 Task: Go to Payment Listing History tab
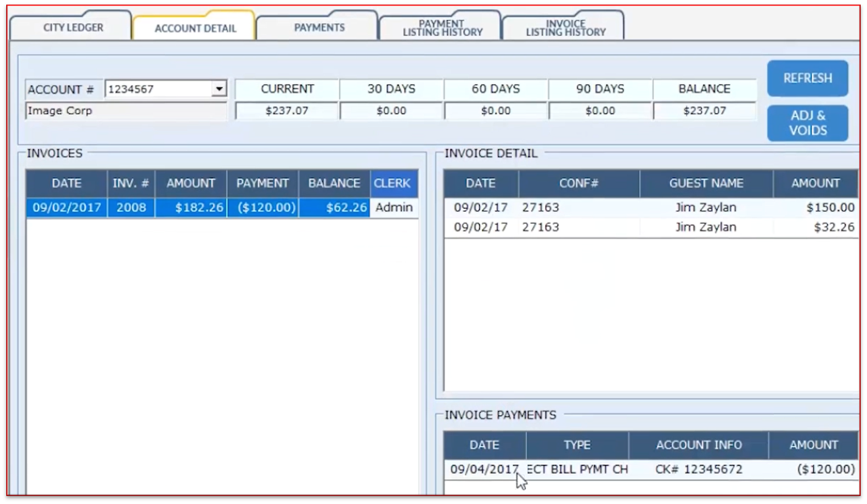[x=442, y=28]
